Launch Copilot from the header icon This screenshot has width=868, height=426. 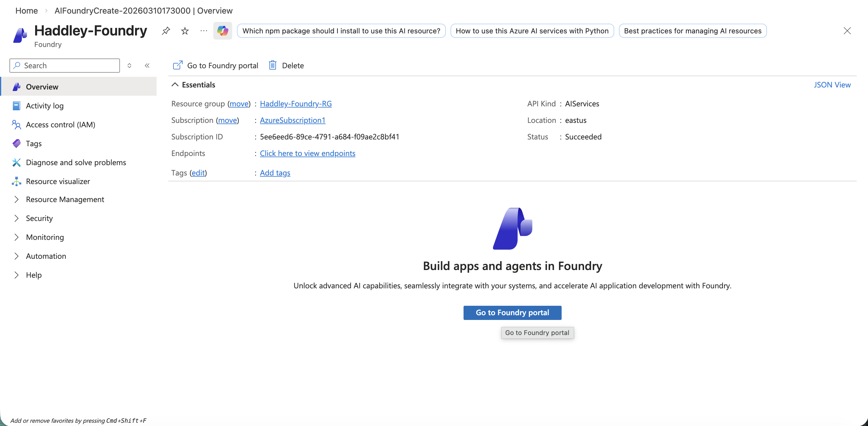click(222, 31)
